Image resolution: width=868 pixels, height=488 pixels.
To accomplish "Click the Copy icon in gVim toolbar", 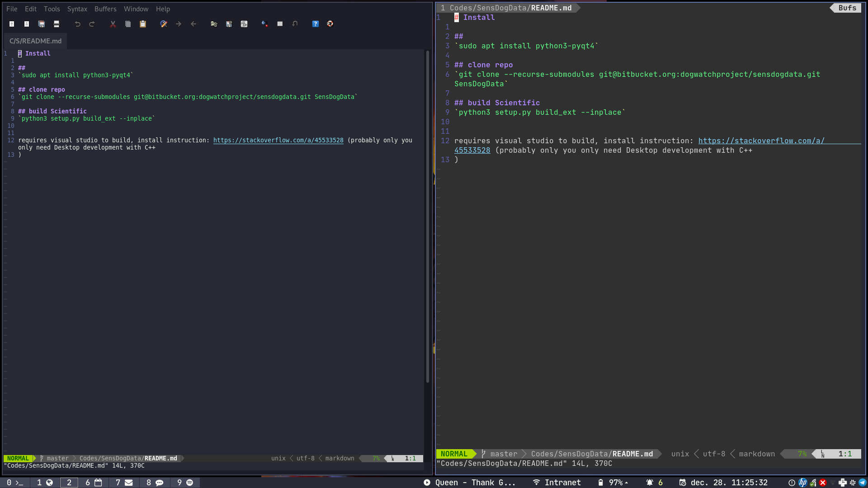I will pyautogui.click(x=128, y=24).
